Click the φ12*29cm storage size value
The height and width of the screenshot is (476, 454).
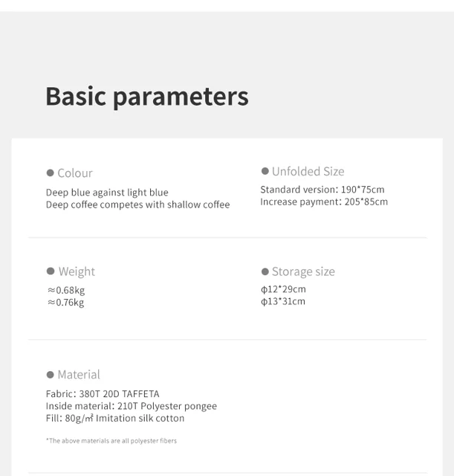(283, 289)
